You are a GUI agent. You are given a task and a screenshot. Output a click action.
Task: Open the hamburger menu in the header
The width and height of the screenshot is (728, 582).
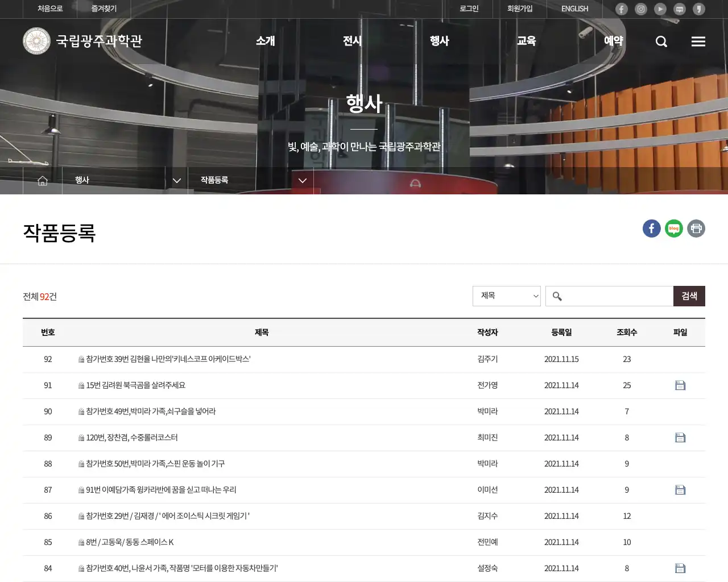698,41
